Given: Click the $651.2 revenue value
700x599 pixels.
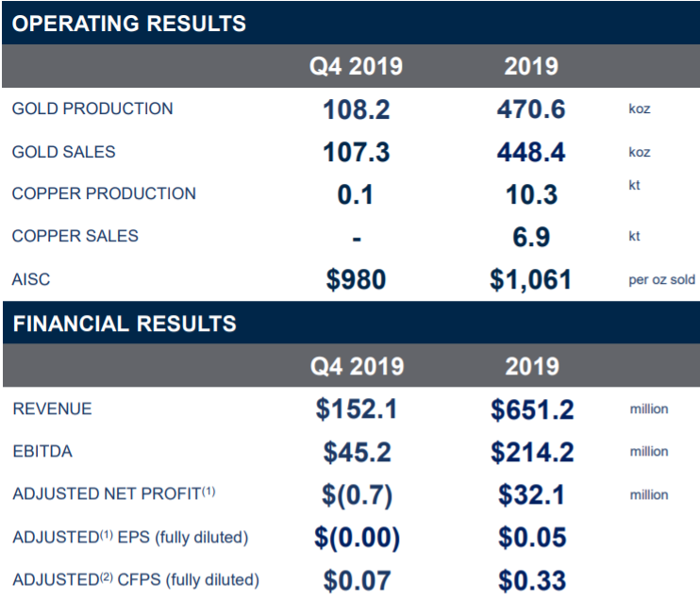Looking at the screenshot, I should pyautogui.click(x=532, y=409).
